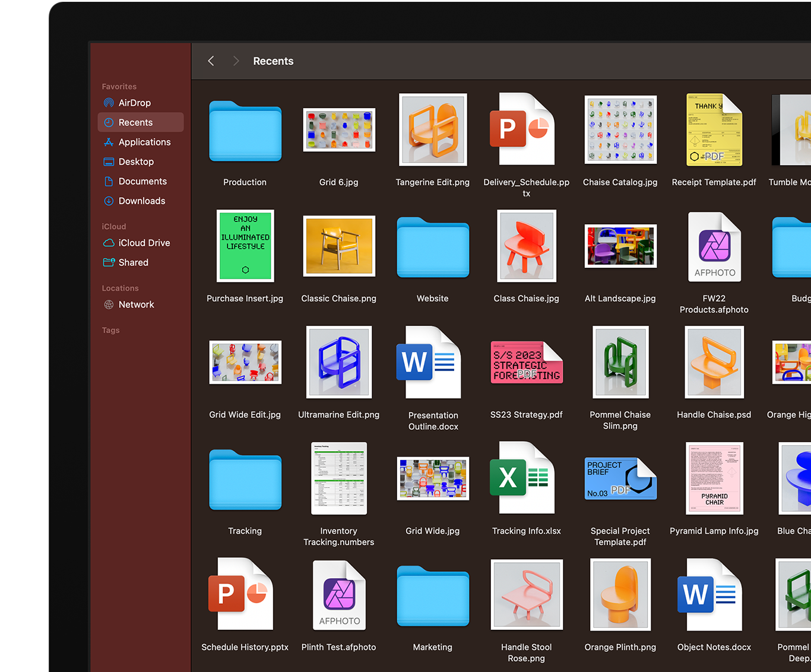This screenshot has height=672, width=811.
Task: Select the Class Chaise.jpg thumbnail
Action: 527,246
